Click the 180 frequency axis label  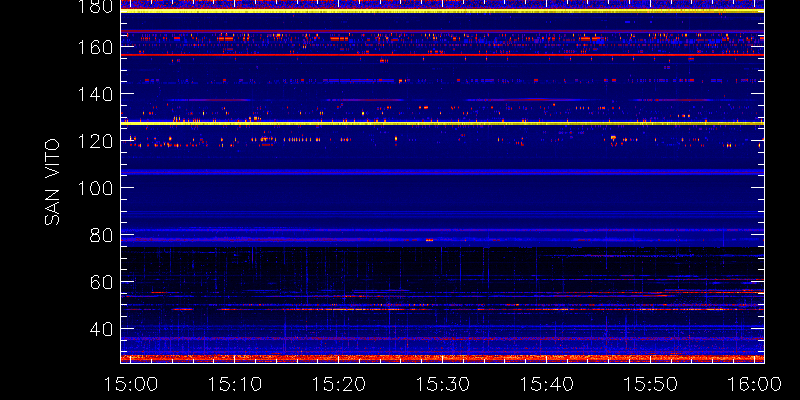point(93,7)
